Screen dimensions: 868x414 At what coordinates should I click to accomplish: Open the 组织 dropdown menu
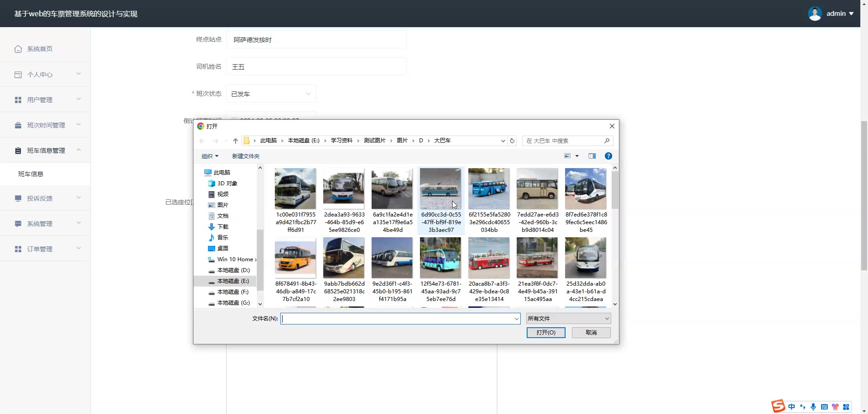pos(210,156)
